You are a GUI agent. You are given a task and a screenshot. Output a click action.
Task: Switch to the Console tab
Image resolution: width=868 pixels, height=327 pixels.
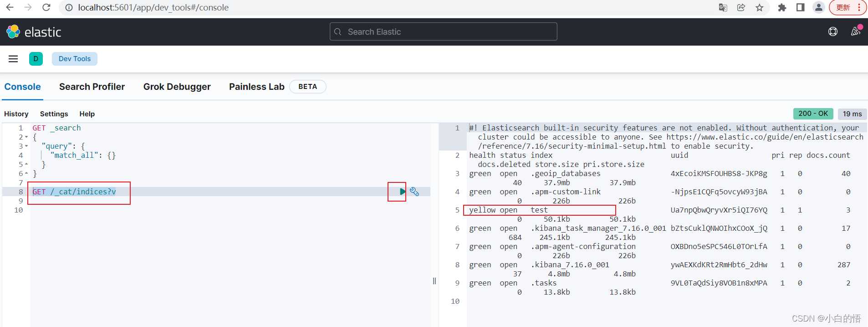(x=22, y=87)
